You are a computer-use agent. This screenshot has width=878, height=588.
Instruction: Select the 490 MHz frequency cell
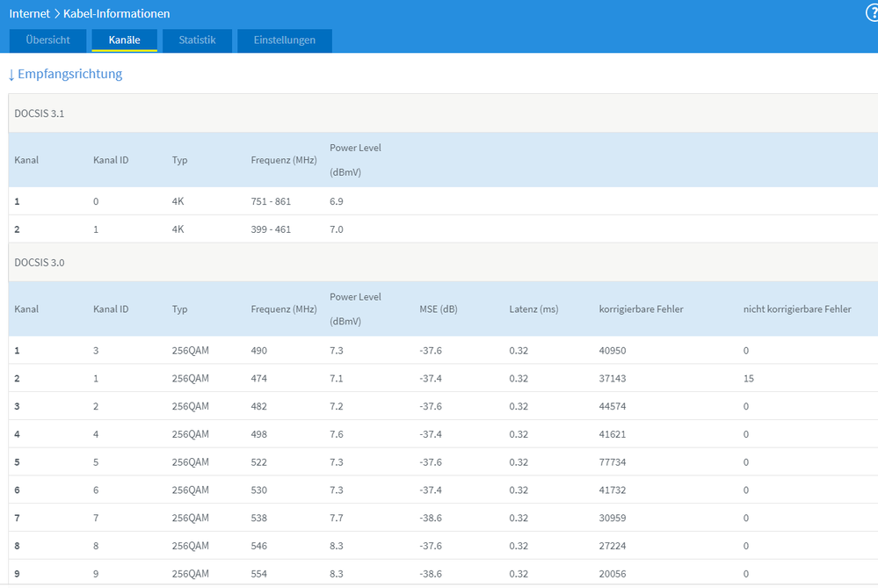click(x=259, y=351)
